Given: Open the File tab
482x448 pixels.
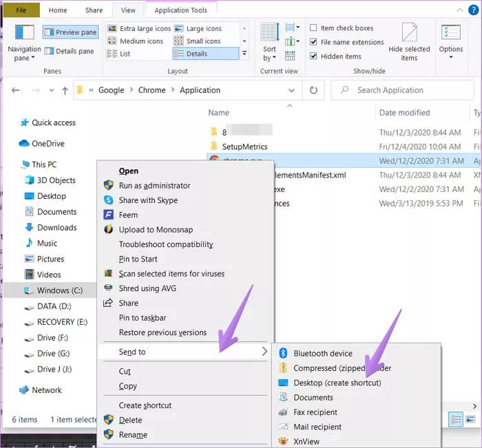Looking at the screenshot, I should coord(21,10).
